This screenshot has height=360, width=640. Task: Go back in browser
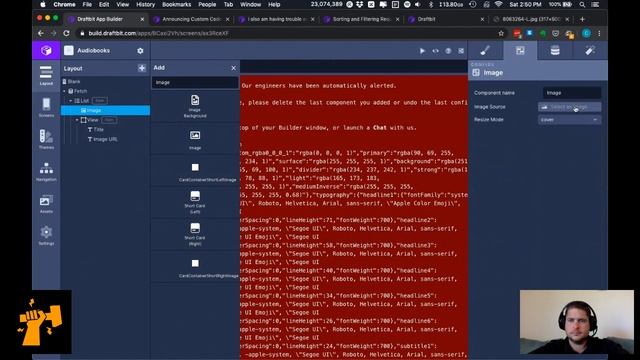pos(41,33)
